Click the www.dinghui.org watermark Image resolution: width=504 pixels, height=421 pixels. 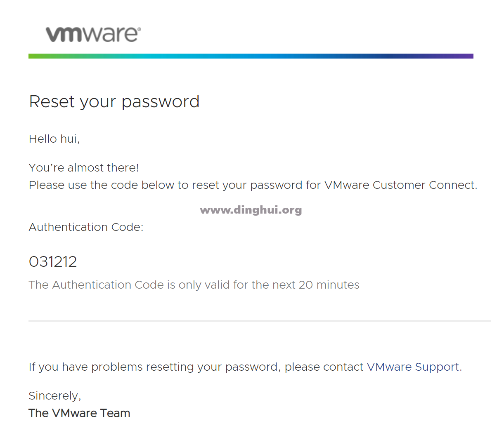[x=251, y=210]
